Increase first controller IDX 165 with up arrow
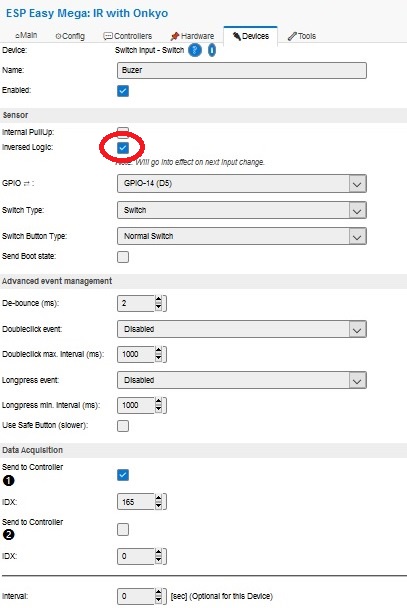The height and width of the screenshot is (608, 407). click(158, 498)
